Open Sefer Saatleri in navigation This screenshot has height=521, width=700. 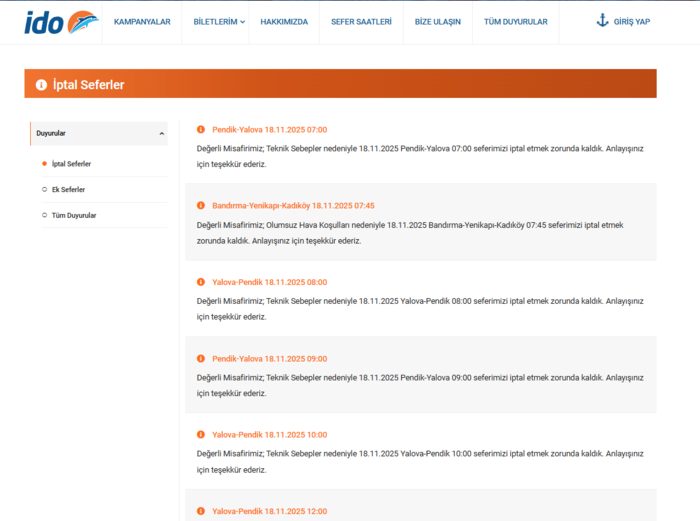tap(361, 22)
